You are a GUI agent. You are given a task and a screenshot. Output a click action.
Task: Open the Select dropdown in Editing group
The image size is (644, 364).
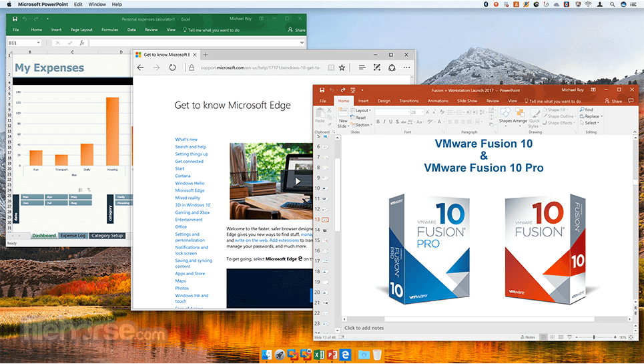pos(589,123)
